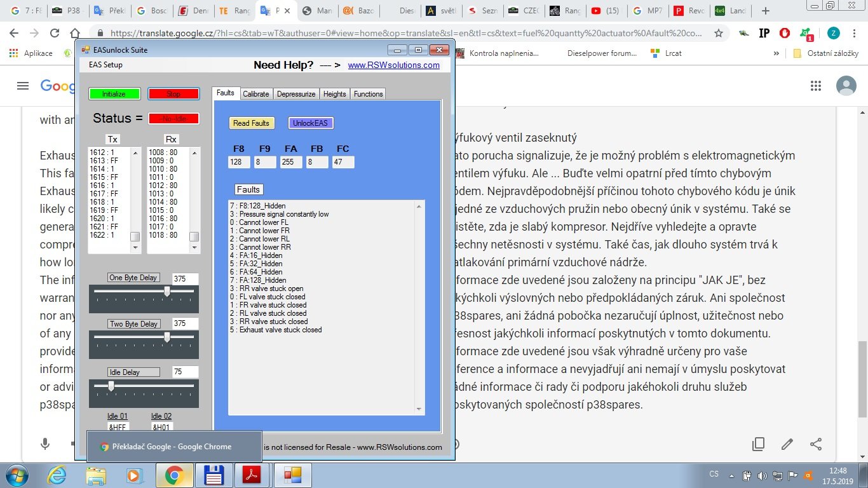Click the microphone voice input icon
The height and width of the screenshot is (488, 868).
click(45, 444)
